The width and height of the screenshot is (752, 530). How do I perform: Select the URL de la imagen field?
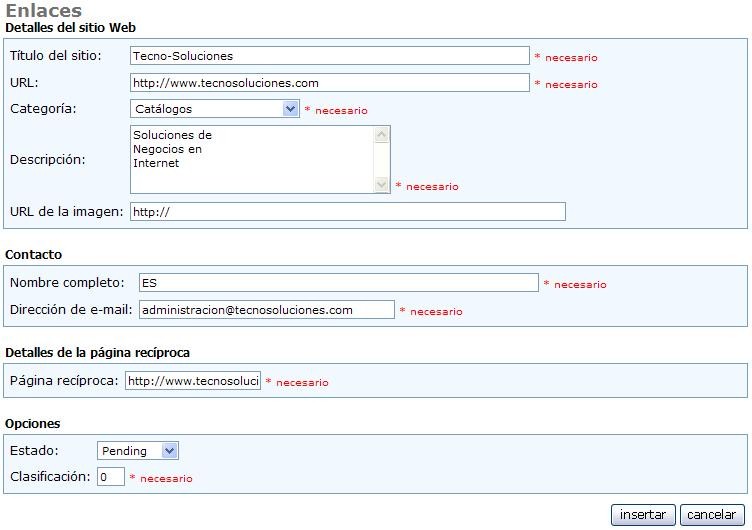347,211
